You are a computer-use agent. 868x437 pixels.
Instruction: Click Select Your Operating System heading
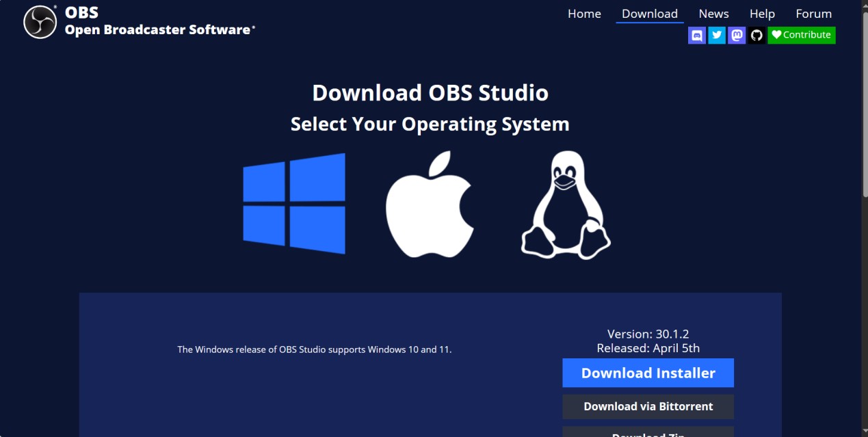[430, 124]
